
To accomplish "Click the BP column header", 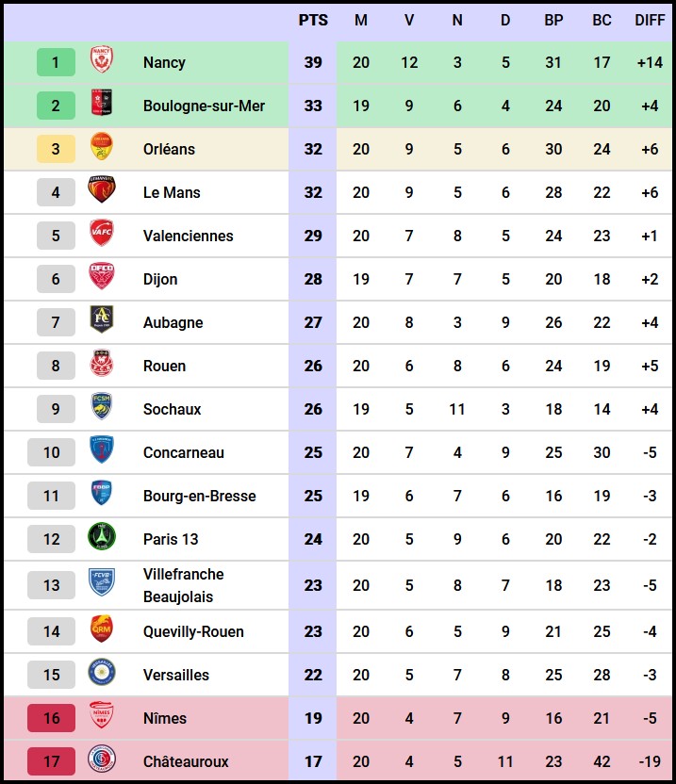I will 553,20.
